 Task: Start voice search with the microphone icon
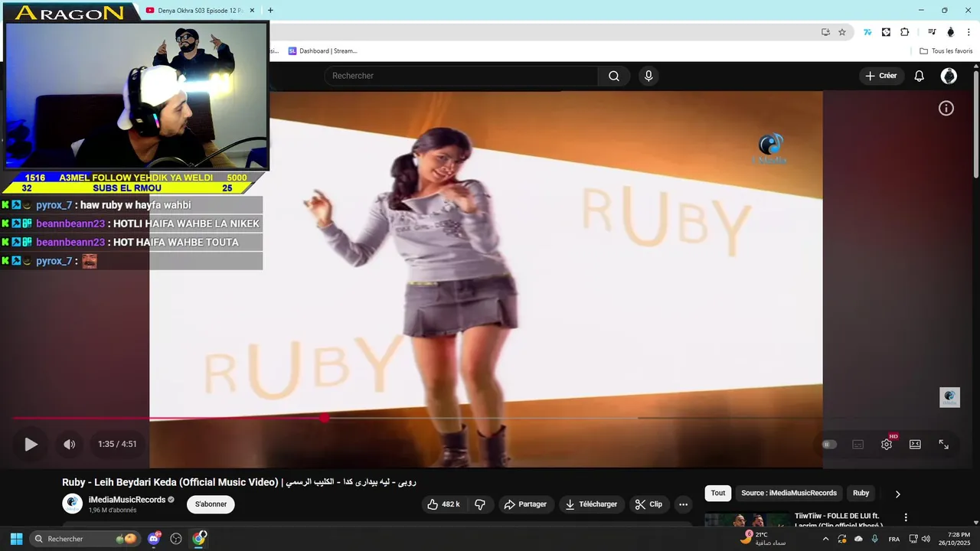(x=648, y=76)
